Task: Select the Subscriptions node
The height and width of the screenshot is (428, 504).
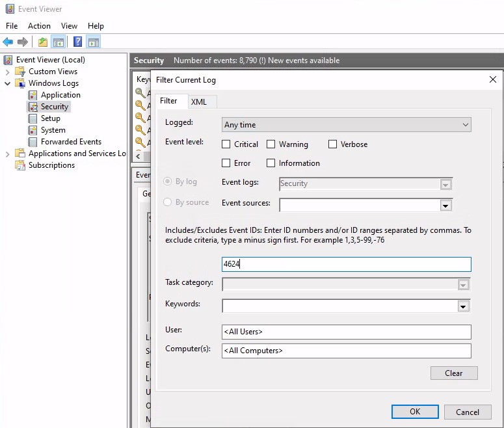Action: (x=51, y=165)
